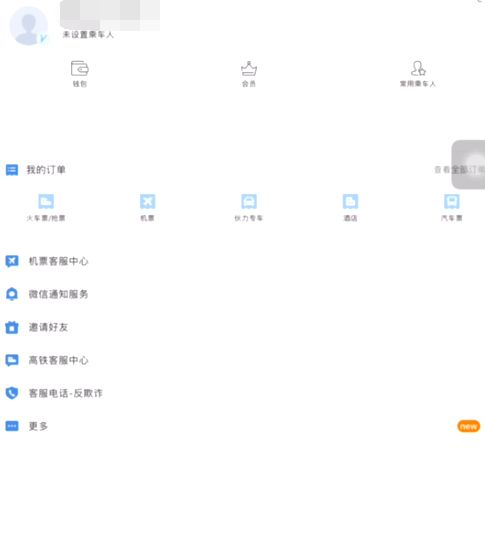Open 客服电话-反欺诈 entry
The image size is (485, 534).
click(242, 393)
